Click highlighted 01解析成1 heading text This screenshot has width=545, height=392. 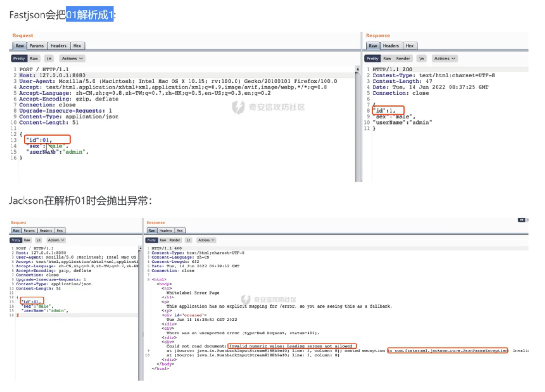(x=90, y=15)
